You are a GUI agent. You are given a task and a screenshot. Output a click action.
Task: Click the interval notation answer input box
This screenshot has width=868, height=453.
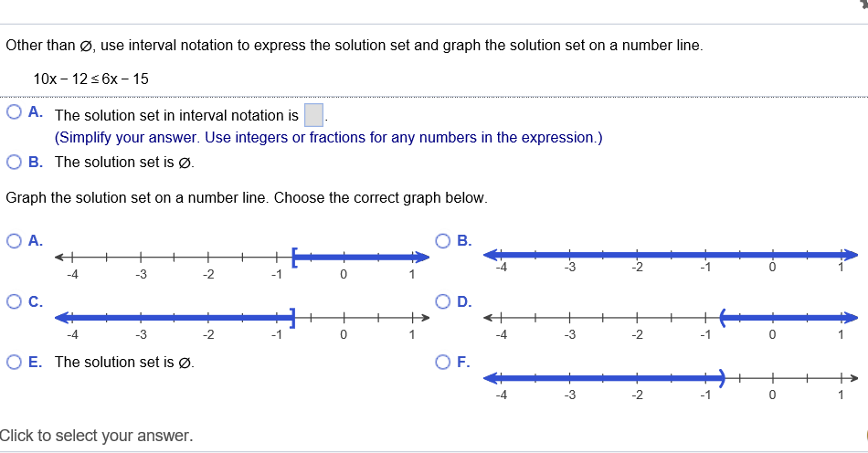click(314, 115)
